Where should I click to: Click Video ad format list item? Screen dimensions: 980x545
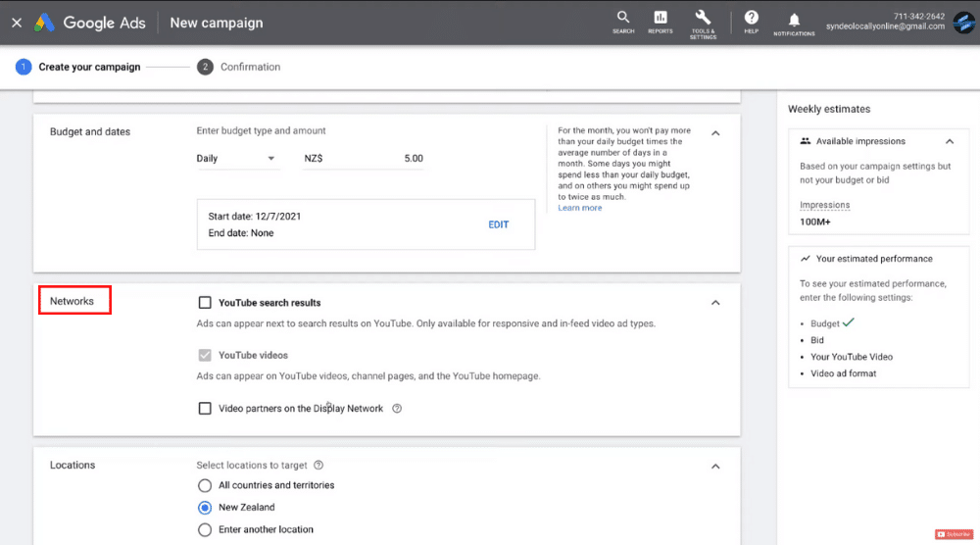(x=843, y=373)
